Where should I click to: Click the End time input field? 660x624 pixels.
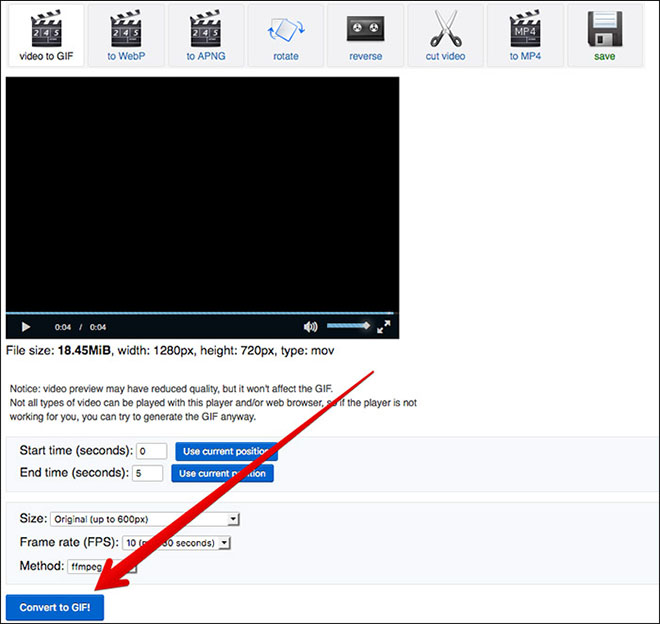click(x=147, y=473)
